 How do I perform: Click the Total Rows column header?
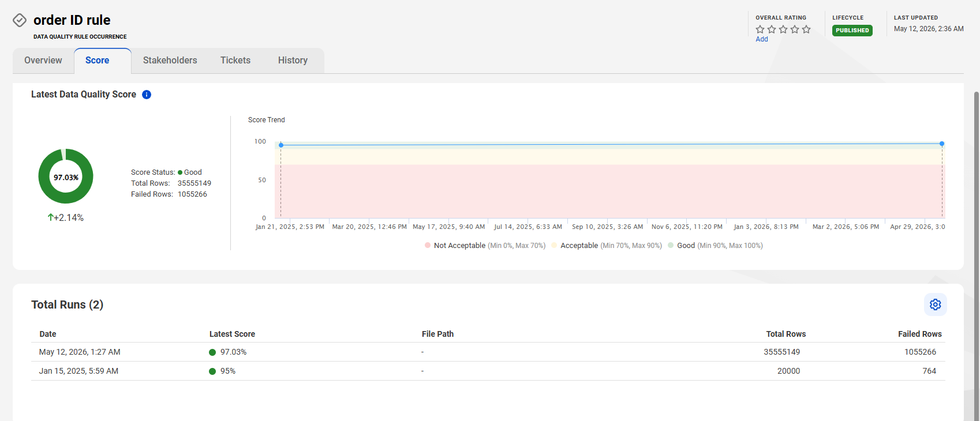click(786, 334)
